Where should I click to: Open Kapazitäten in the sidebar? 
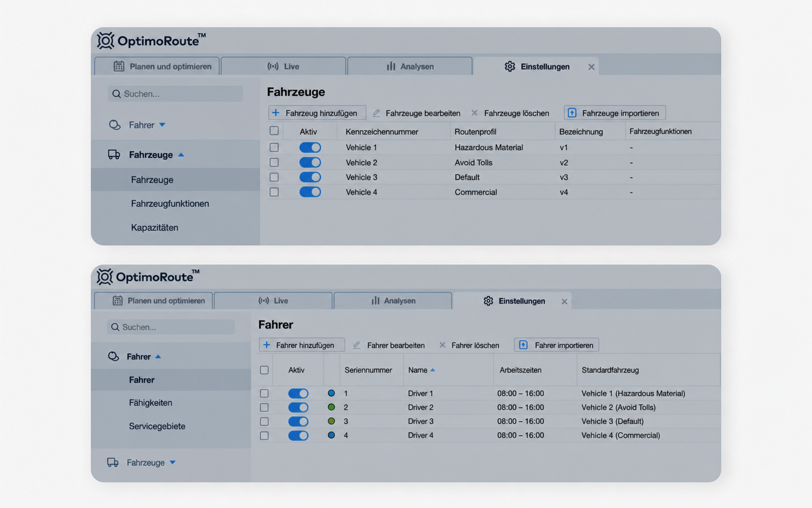(155, 228)
